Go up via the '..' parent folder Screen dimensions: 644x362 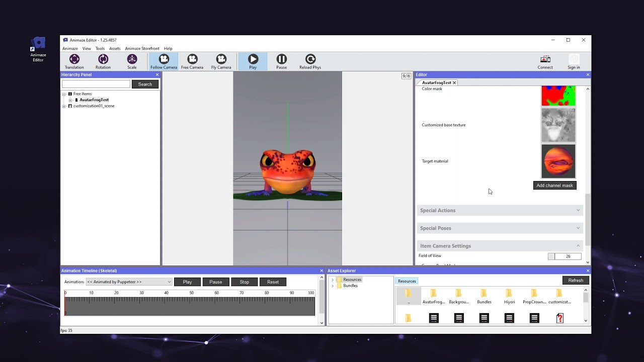[409, 297]
